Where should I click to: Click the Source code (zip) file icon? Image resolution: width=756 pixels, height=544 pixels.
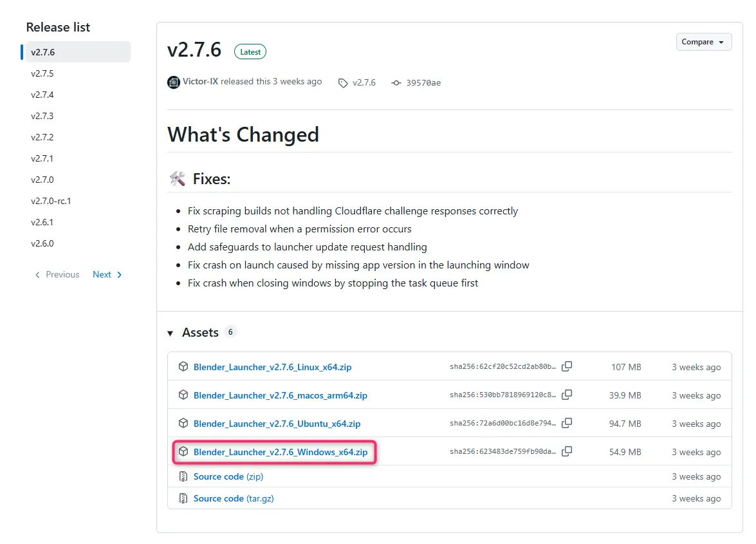click(x=183, y=476)
